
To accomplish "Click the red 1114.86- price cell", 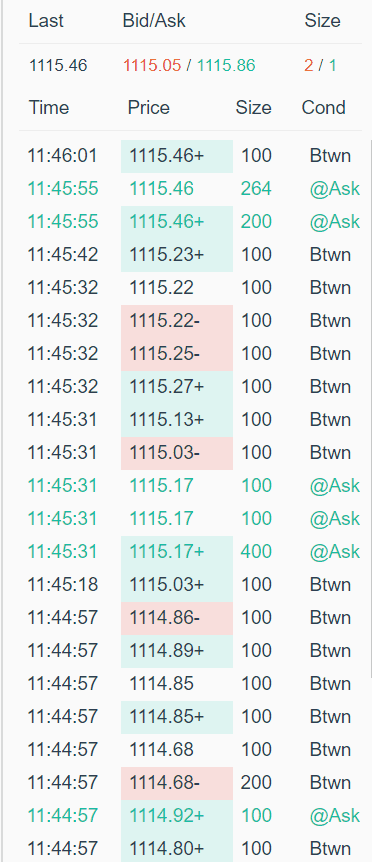I will [x=177, y=618].
